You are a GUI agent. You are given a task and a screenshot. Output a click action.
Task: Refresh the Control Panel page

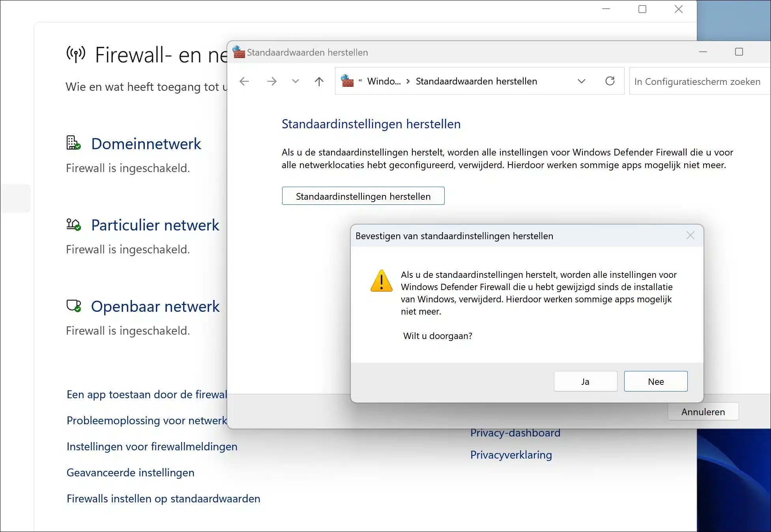[x=610, y=81]
